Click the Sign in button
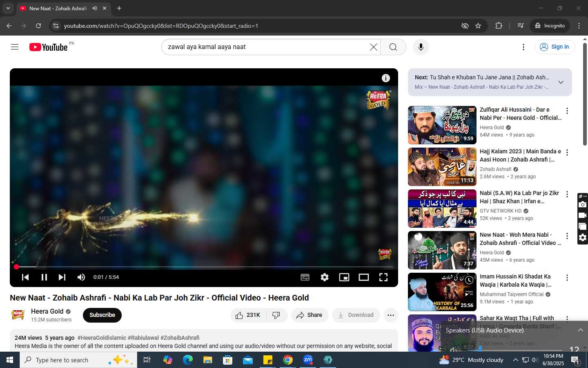 (555, 47)
